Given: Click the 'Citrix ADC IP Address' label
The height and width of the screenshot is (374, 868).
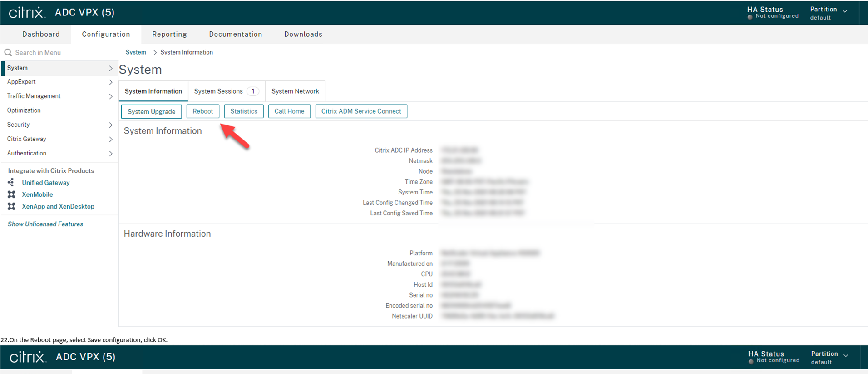Looking at the screenshot, I should coord(404,150).
